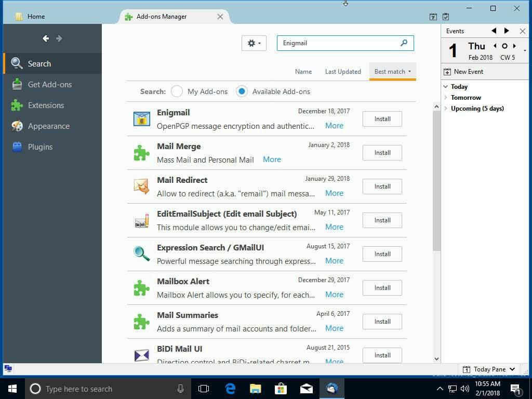Select the My Add-ons radio button
532x399 pixels.
(x=177, y=91)
